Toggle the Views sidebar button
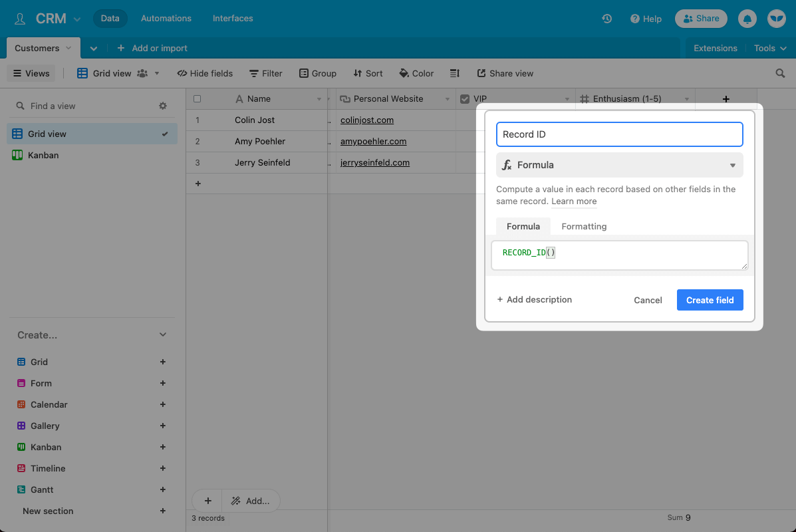Image resolution: width=796 pixels, height=532 pixels. [31, 74]
